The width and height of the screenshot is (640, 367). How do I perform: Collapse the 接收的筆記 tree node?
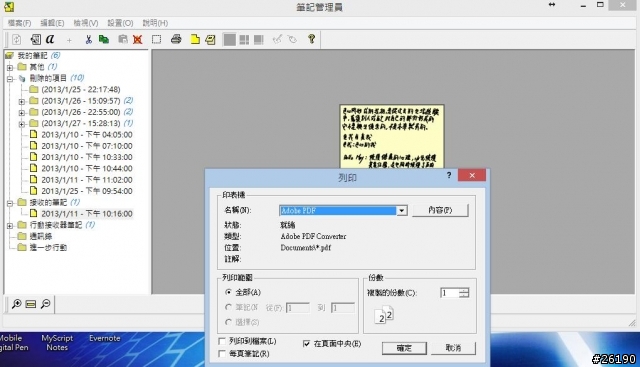pyautogui.click(x=10, y=203)
